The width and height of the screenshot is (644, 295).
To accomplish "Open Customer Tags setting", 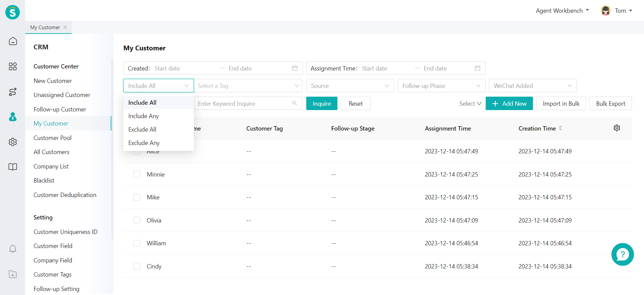I will click(x=52, y=274).
